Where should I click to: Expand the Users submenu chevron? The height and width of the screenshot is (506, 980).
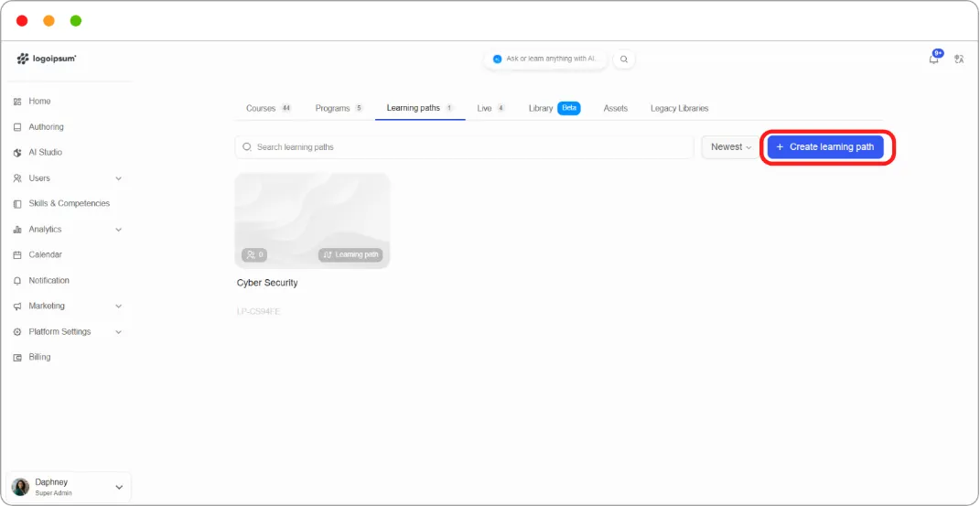pyautogui.click(x=118, y=178)
